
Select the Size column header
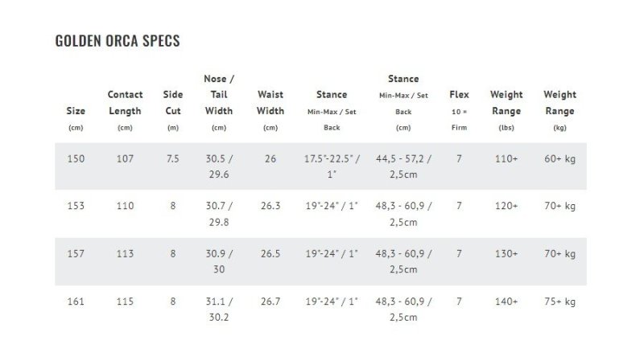point(76,111)
